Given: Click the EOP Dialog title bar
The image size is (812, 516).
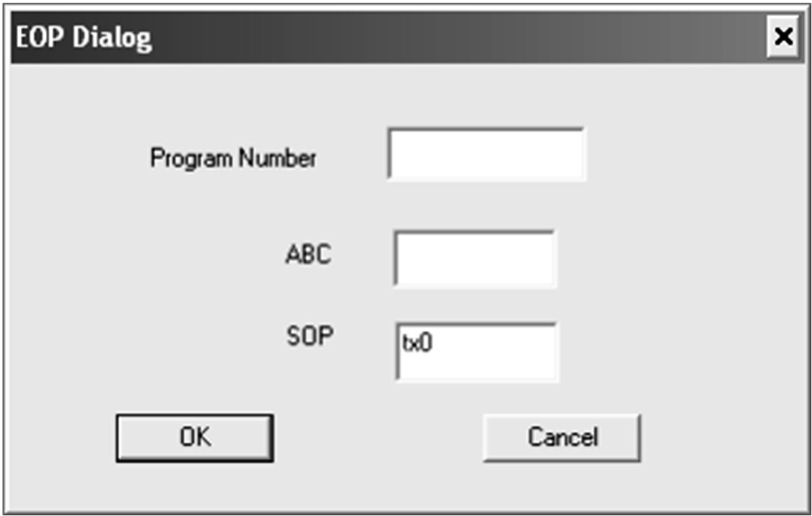Looking at the screenshot, I should point(404,37).
